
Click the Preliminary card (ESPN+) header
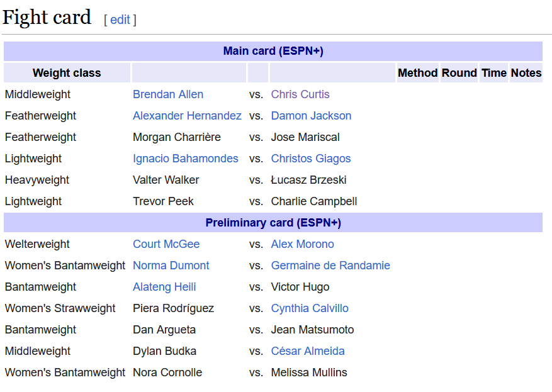(273, 223)
